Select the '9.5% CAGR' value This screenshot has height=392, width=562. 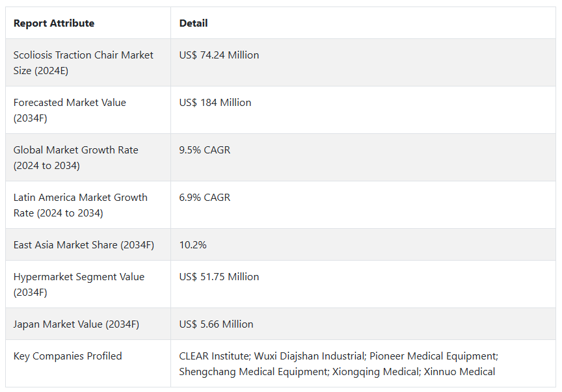pos(205,150)
